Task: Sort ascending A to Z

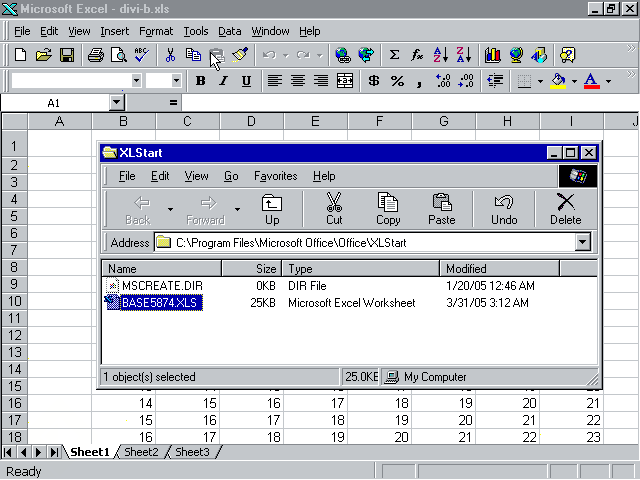Action: [x=441, y=55]
